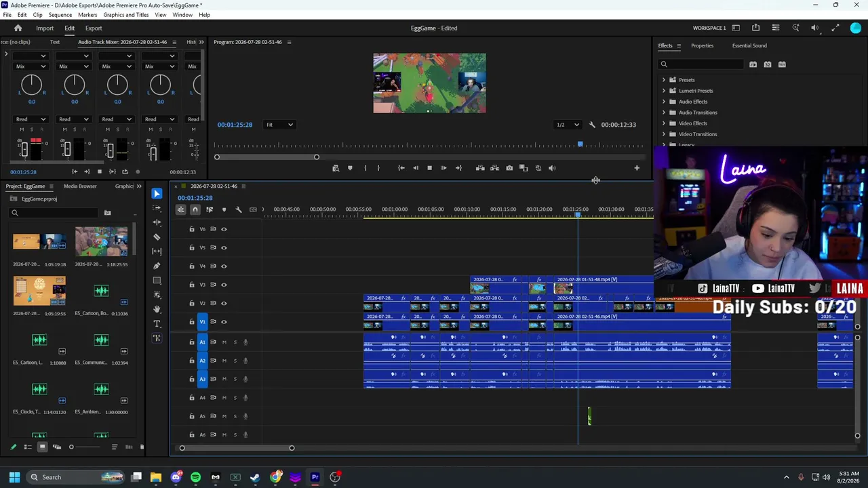Expand the Presets folder

point(664,80)
